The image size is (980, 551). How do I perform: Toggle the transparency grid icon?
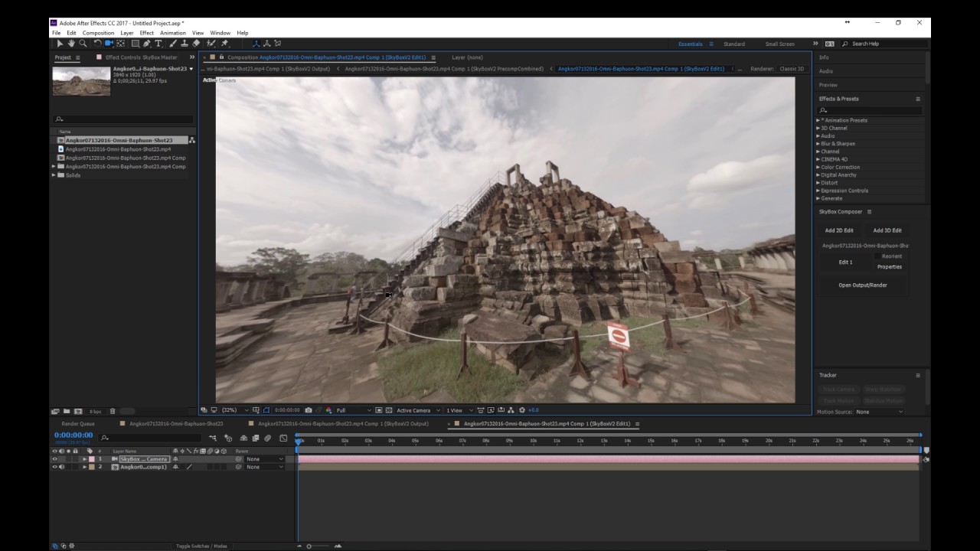(389, 410)
